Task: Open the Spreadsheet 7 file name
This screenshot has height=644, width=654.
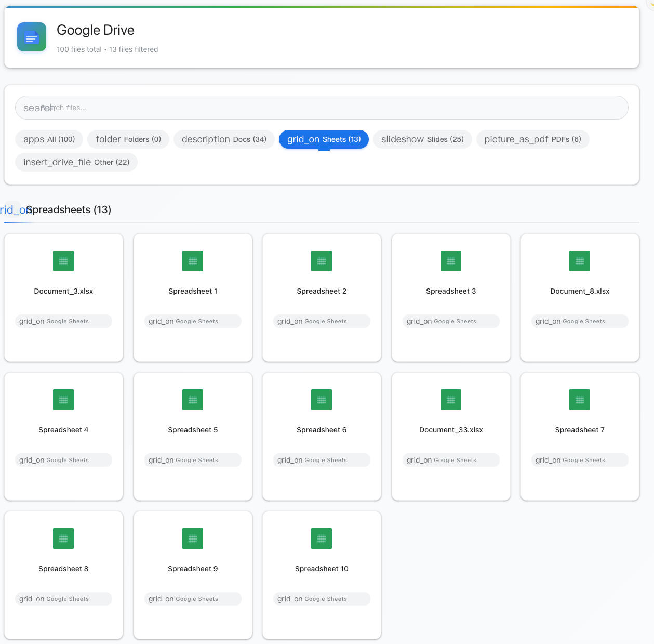Action: point(580,430)
